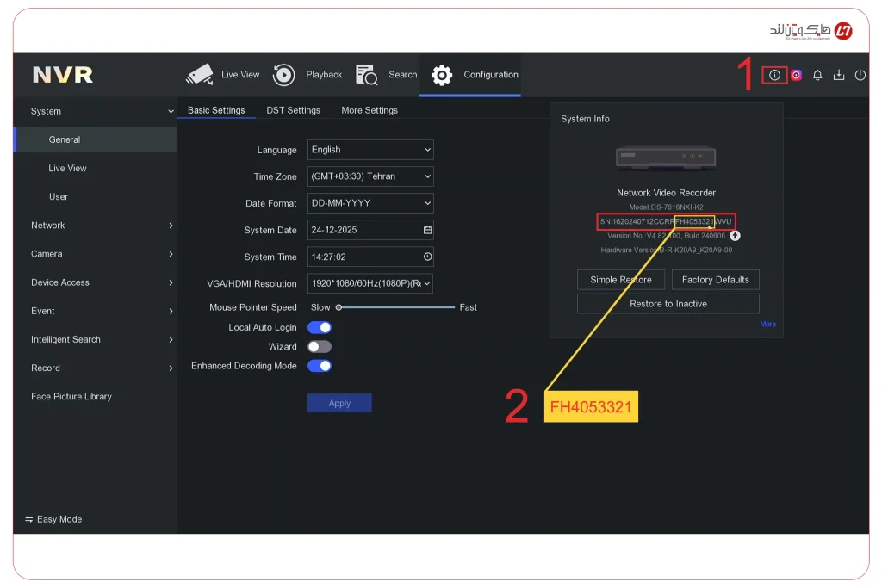This screenshot has width=882, height=588.
Task: Select Face Picture Library in sidebar
Action: click(x=71, y=397)
